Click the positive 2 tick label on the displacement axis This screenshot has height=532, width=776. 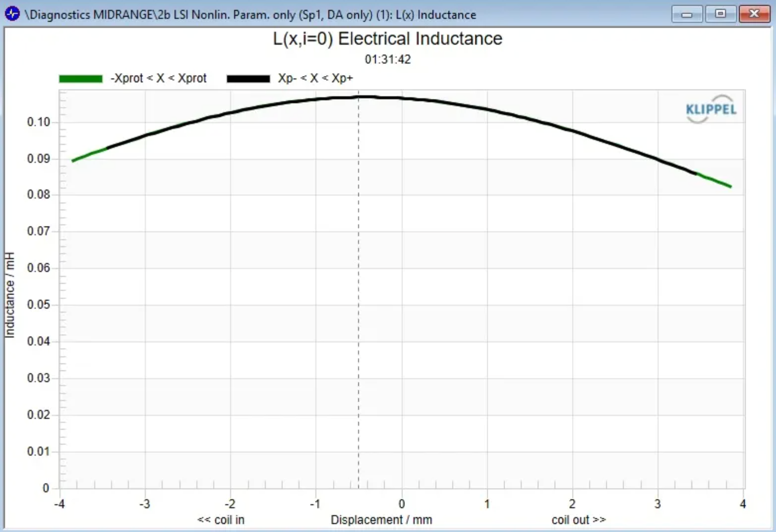[573, 504]
